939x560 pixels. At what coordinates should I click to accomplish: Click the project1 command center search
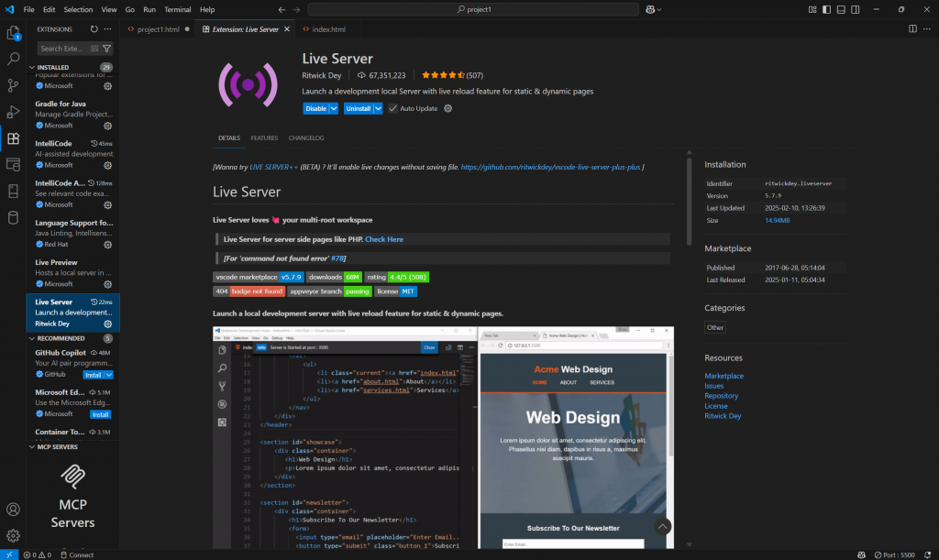(473, 9)
